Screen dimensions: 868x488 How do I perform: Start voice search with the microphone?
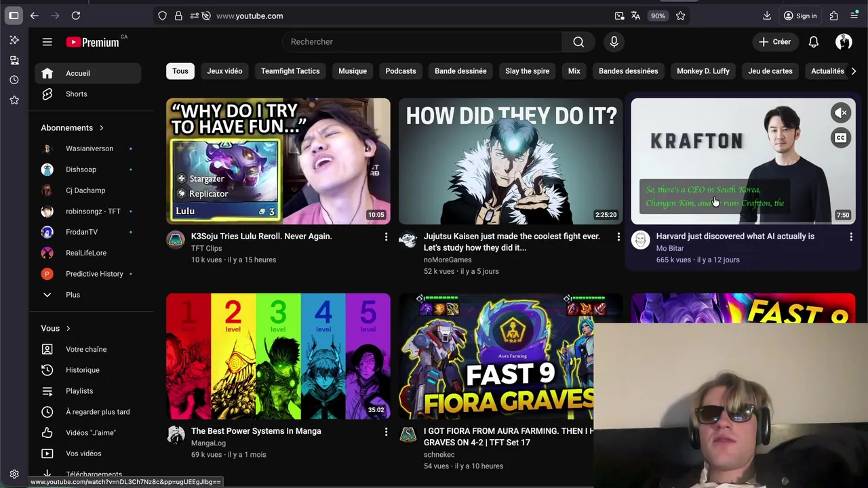click(614, 42)
